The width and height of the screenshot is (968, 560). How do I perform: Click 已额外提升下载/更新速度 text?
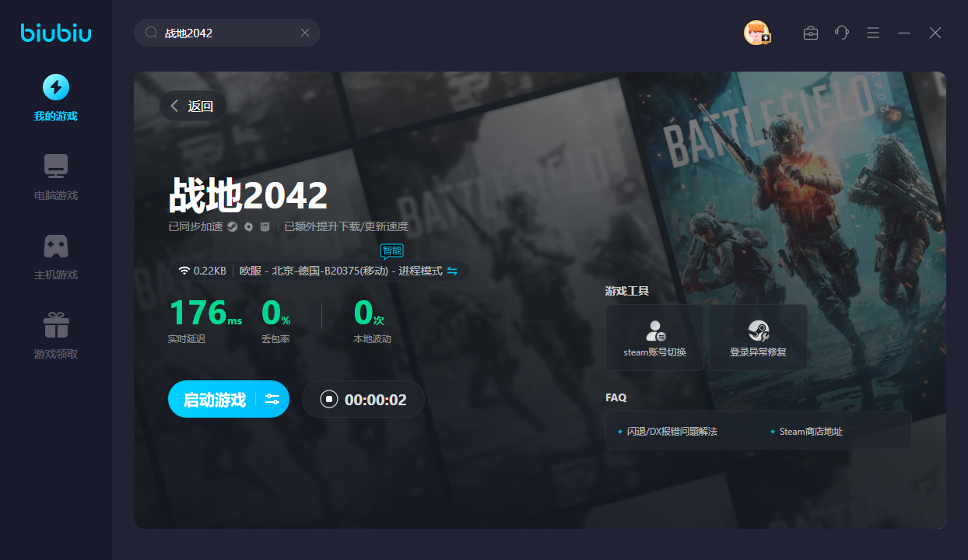pos(346,227)
